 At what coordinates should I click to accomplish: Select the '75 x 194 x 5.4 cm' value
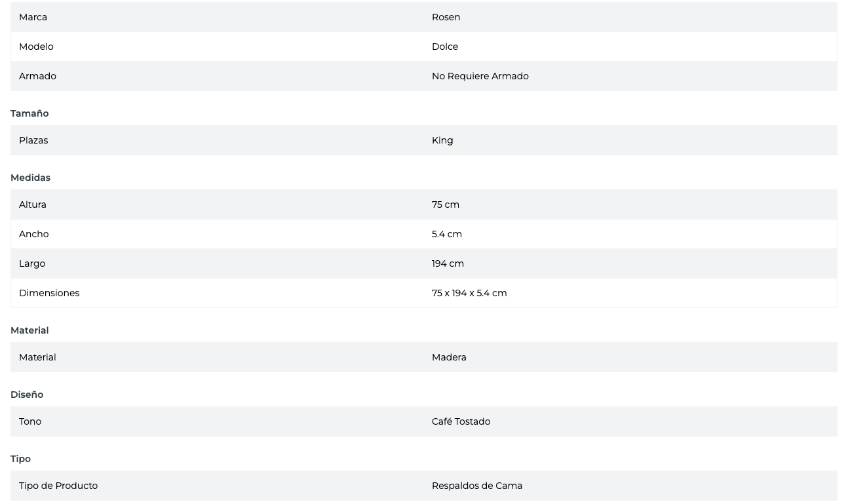point(469,293)
